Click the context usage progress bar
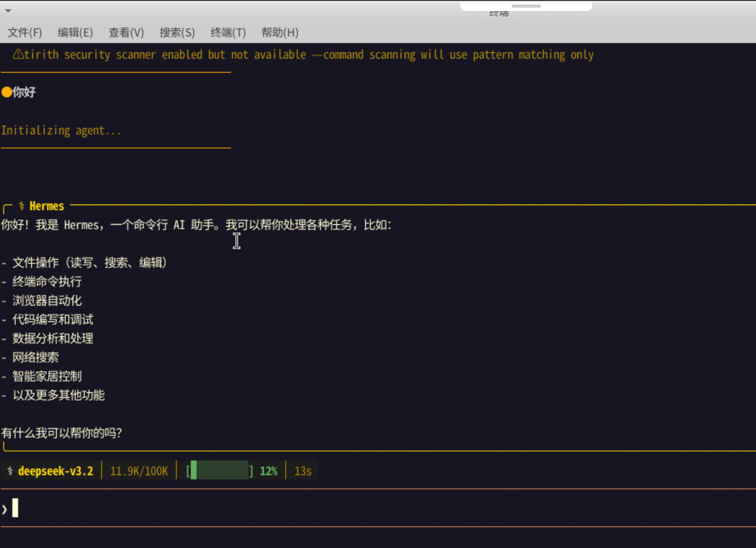Screen dimensions: 756x548 219,471
